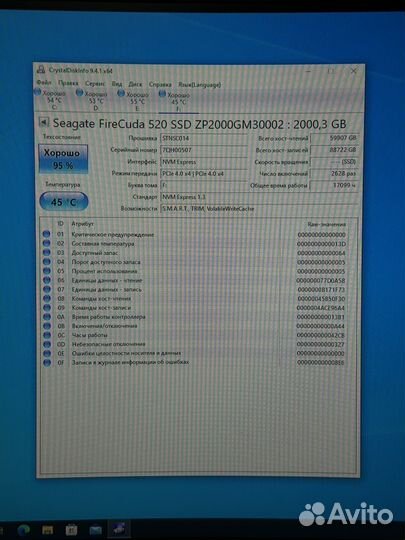Click raw value 000000077D0A5B
405x540 pixels.
point(321,281)
